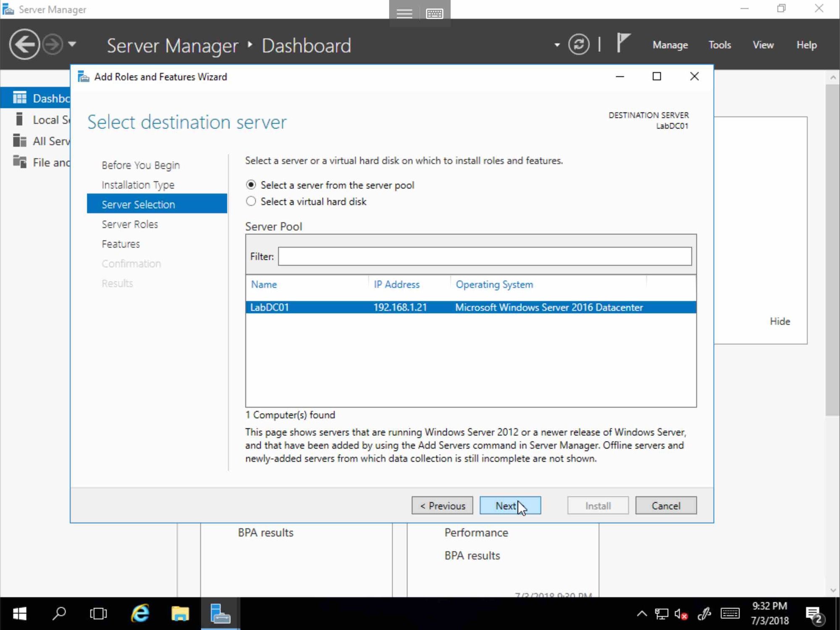Go to Before You Begin step
Screen dimensions: 840x630
pos(140,165)
